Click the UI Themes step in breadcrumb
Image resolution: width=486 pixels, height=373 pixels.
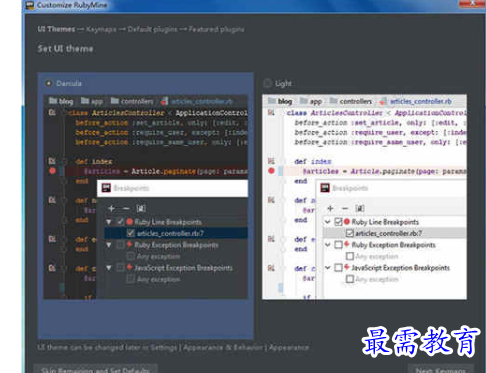[x=56, y=29]
